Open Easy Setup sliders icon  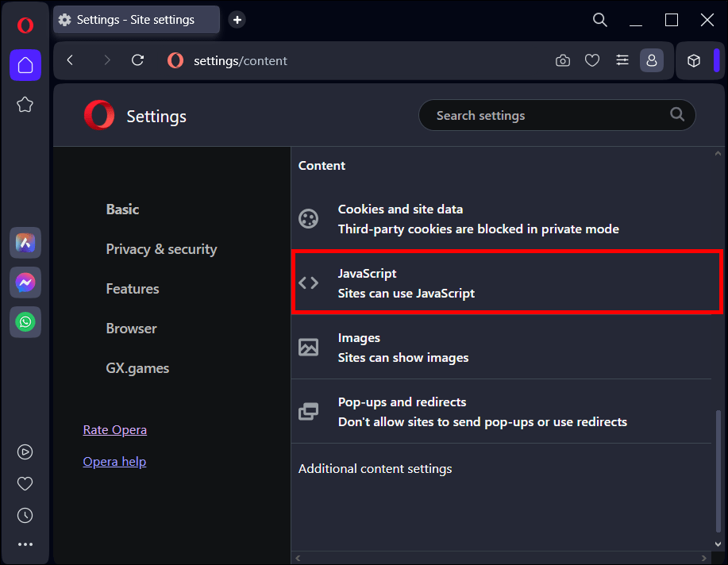pos(622,60)
